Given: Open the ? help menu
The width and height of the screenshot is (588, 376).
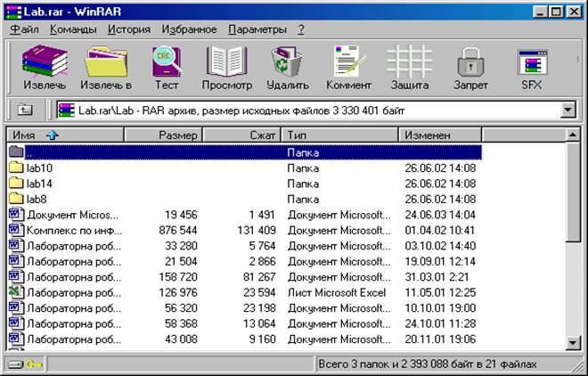Looking at the screenshot, I should click(x=301, y=29).
